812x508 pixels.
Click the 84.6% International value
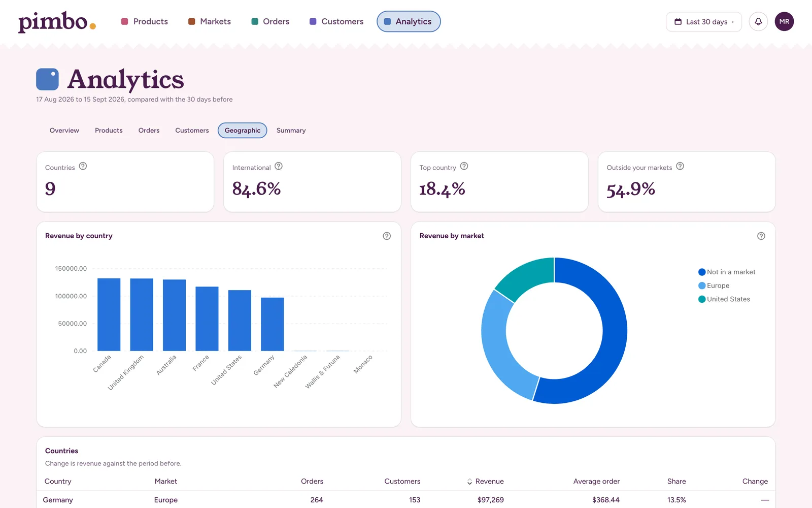tap(256, 189)
